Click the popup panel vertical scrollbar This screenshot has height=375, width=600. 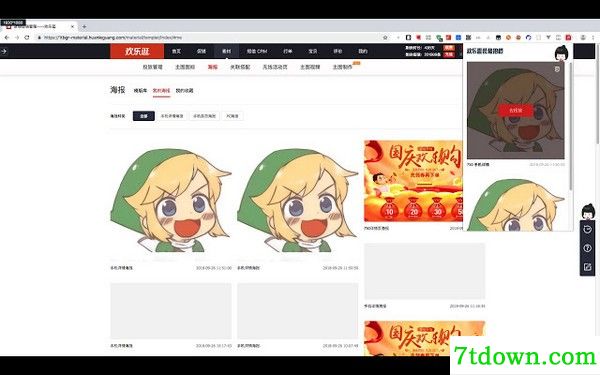coord(571,126)
